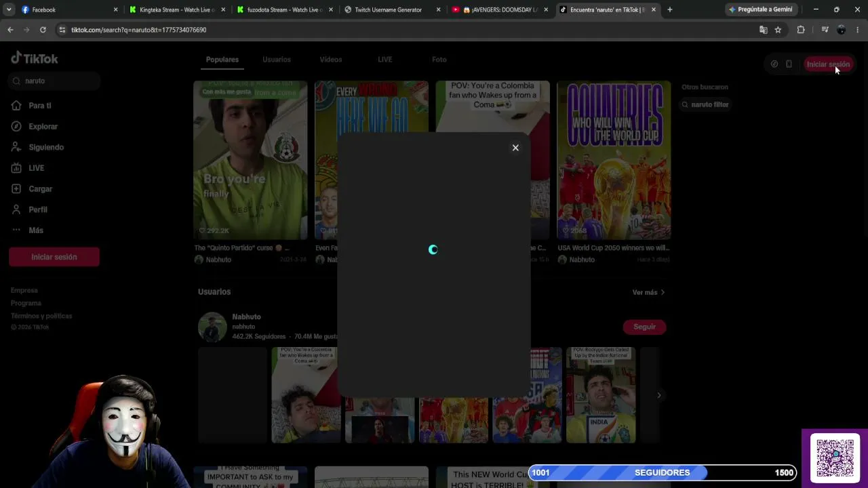Close the Facebook tab
Image resolution: width=868 pixels, height=488 pixels.
tap(115, 9)
